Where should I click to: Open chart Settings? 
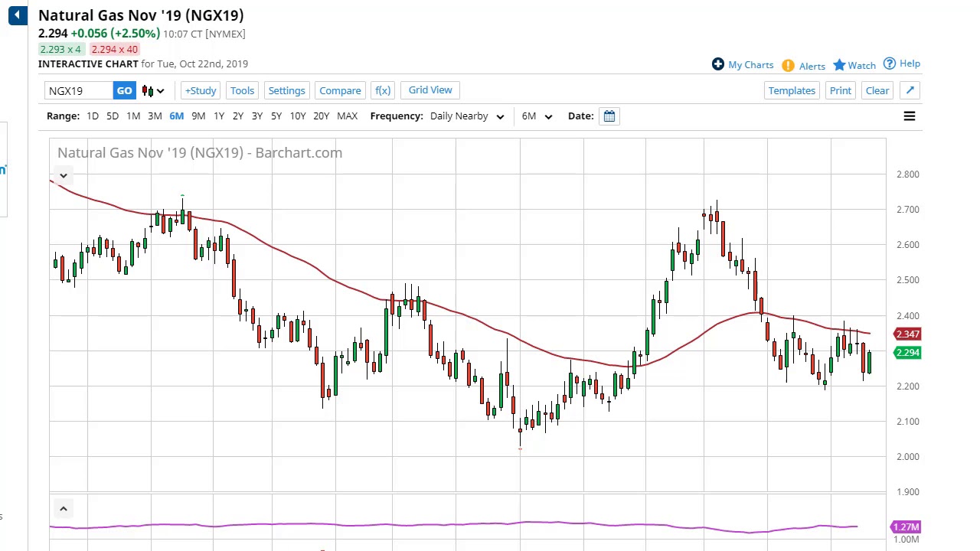tap(286, 90)
